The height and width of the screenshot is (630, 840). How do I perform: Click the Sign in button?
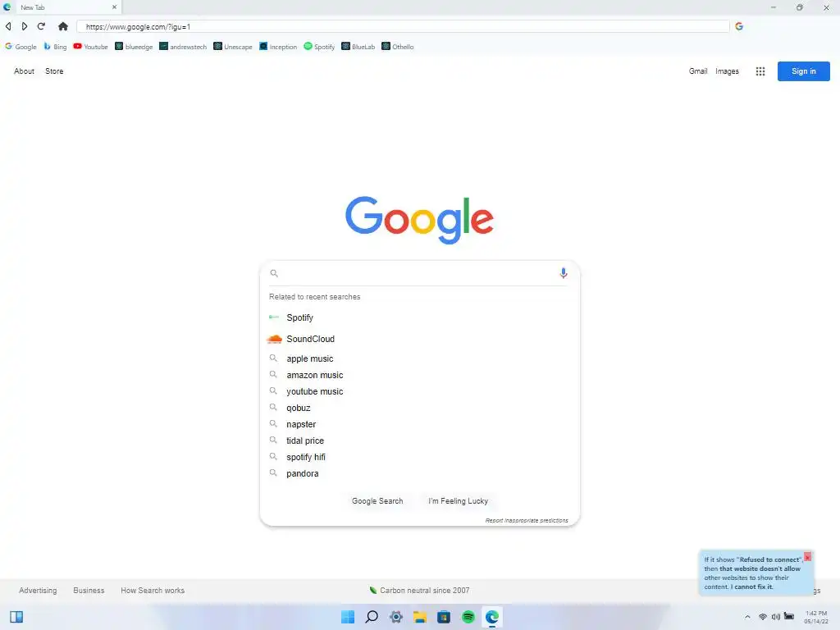pos(804,71)
